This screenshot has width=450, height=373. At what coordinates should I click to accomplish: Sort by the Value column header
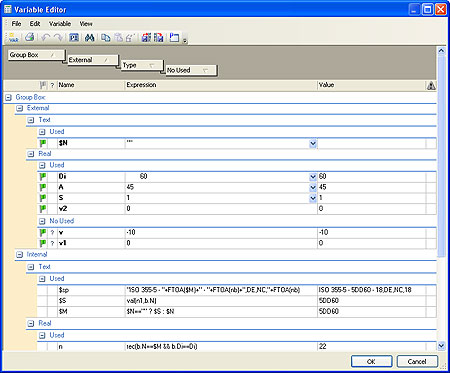[x=371, y=85]
